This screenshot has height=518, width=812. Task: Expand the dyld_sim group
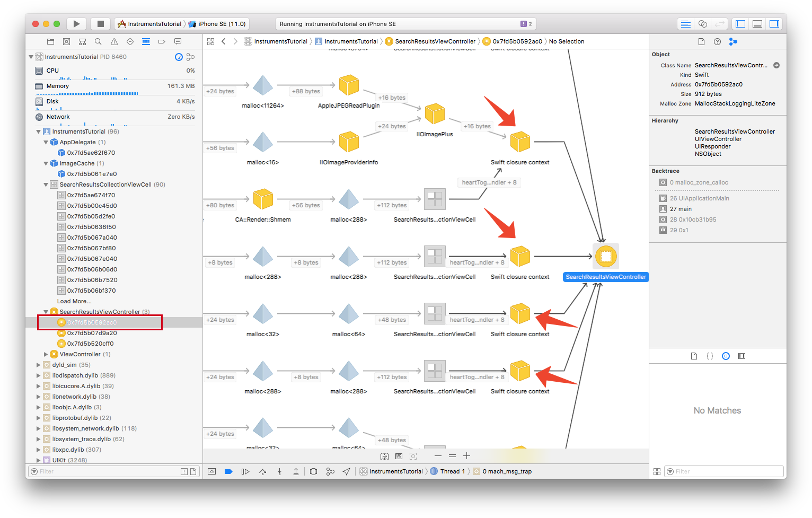[38, 365]
